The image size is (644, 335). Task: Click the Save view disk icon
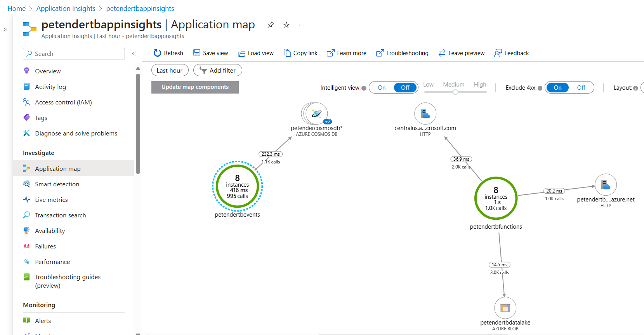[x=197, y=53]
